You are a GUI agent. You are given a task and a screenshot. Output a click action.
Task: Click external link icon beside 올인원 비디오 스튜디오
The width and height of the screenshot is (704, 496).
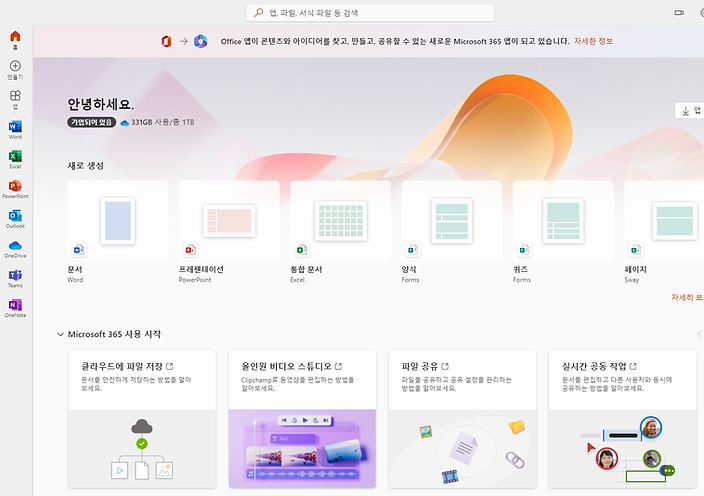[339, 366]
